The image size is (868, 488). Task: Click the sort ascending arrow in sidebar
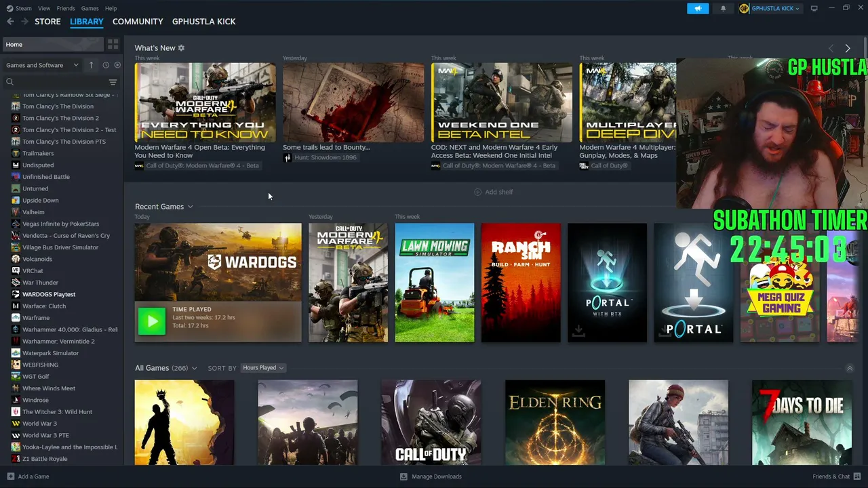(91, 65)
